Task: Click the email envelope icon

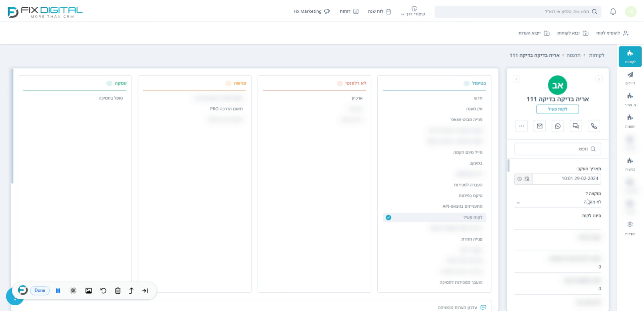Action: pyautogui.click(x=539, y=126)
